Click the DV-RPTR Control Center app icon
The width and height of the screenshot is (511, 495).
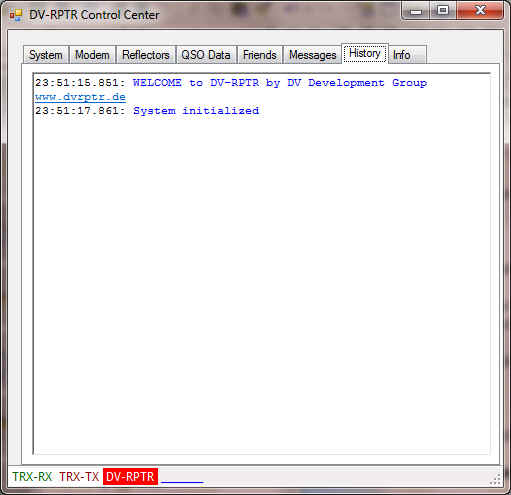point(16,15)
